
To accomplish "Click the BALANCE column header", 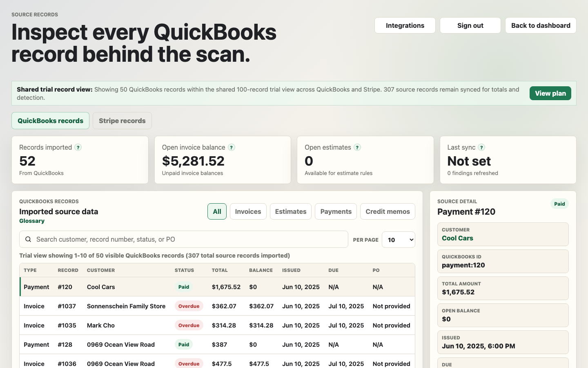I will [x=261, y=270].
